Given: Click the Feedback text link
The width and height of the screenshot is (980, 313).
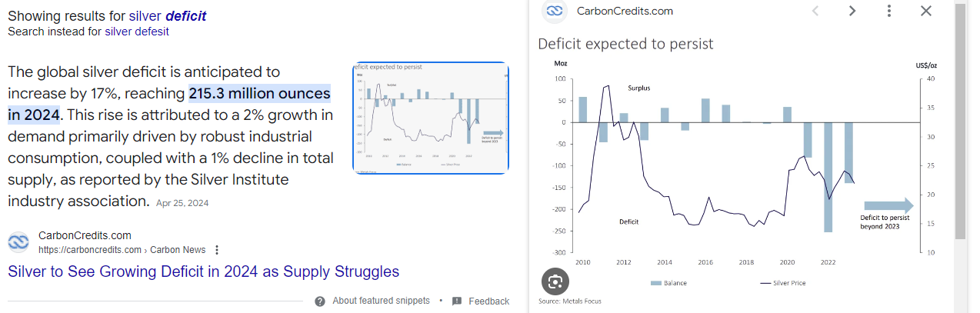Looking at the screenshot, I should click(488, 301).
